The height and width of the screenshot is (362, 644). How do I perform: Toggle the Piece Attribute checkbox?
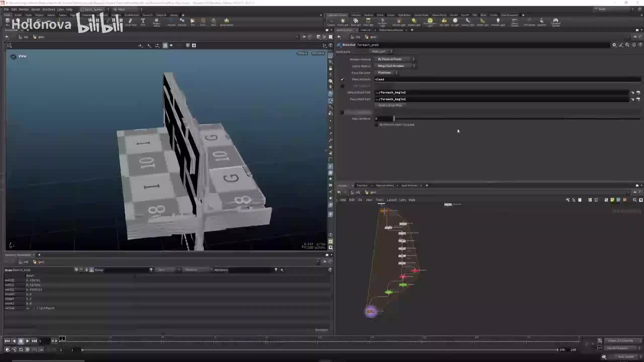342,79
